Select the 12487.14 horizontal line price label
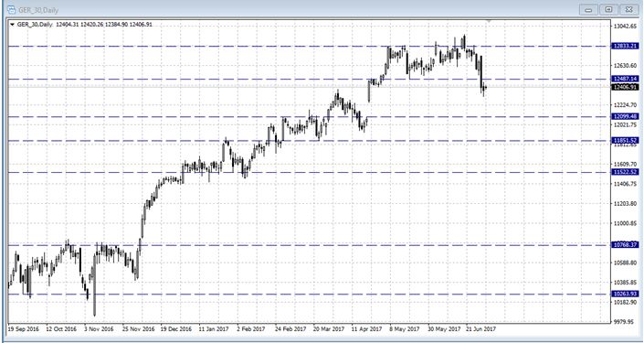Image resolution: width=644 pixels, height=343 pixels. (x=625, y=79)
